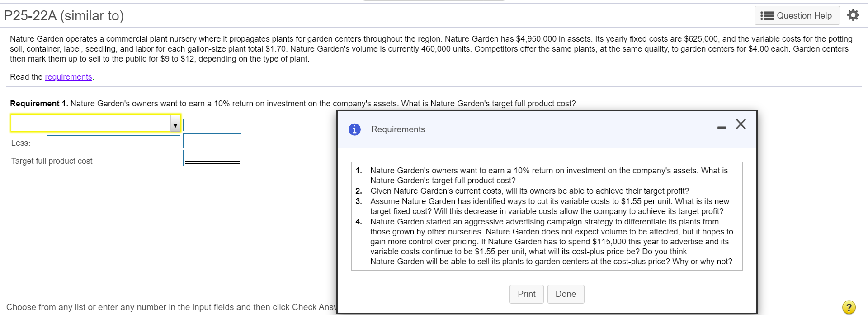Viewport: 868px width, 315px height.
Task: Click requirement 3 text about $1.55 variable costs
Action: 550,206
